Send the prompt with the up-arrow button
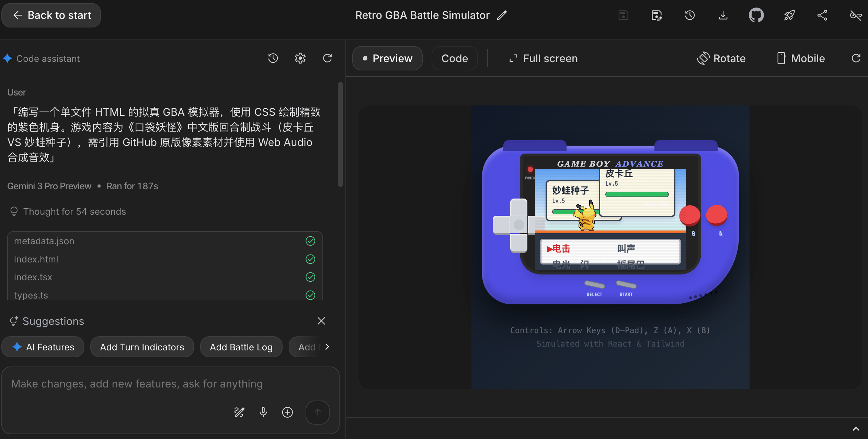Image resolution: width=868 pixels, height=439 pixels. click(318, 412)
